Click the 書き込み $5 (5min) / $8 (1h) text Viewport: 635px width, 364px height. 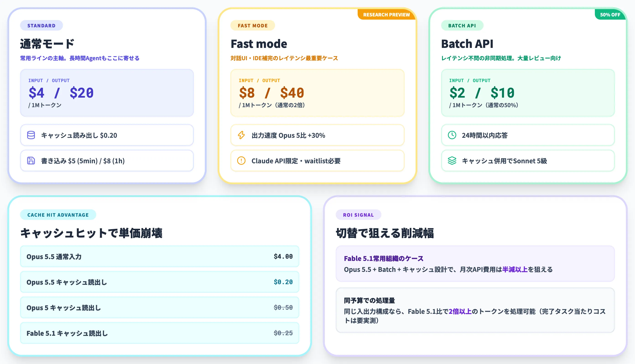click(x=83, y=161)
